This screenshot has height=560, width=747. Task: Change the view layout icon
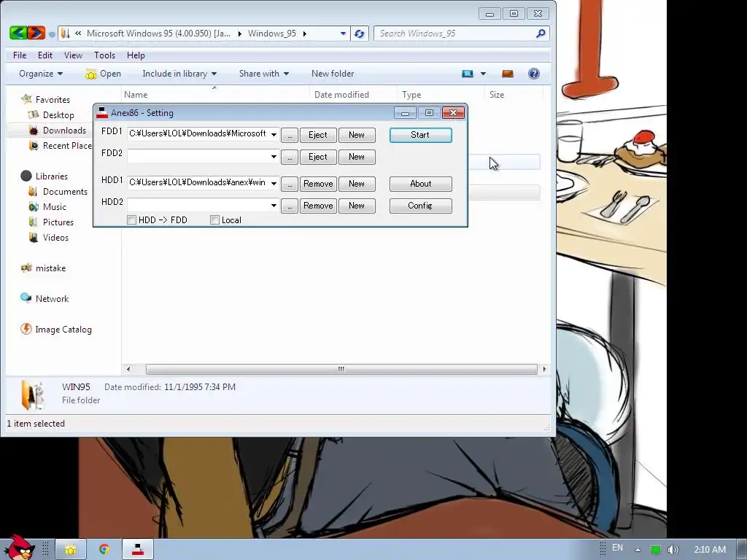(468, 74)
